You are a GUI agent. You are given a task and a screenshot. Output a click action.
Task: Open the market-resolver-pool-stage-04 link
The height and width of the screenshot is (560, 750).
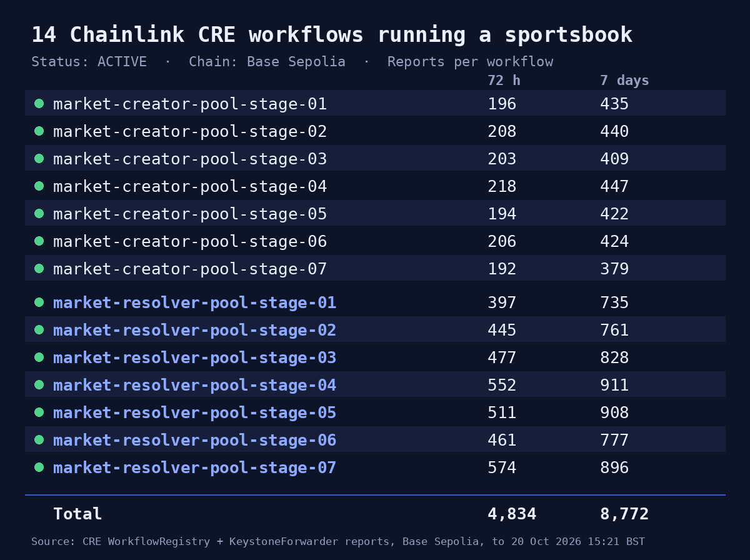pyautogui.click(x=194, y=386)
